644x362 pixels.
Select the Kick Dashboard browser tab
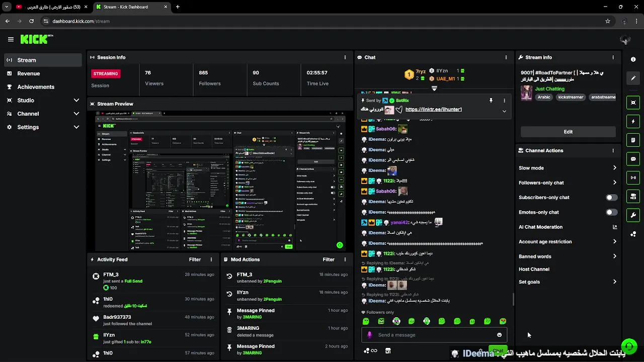(x=131, y=7)
